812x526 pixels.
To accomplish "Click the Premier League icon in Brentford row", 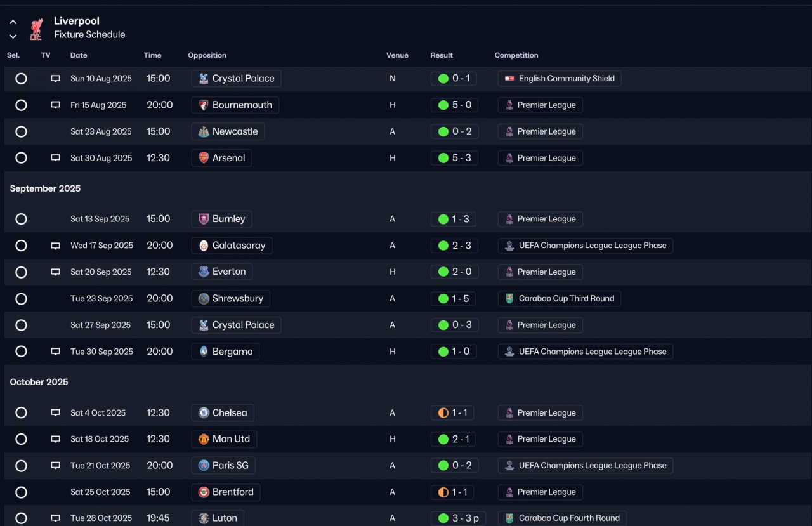I will pyautogui.click(x=509, y=492).
